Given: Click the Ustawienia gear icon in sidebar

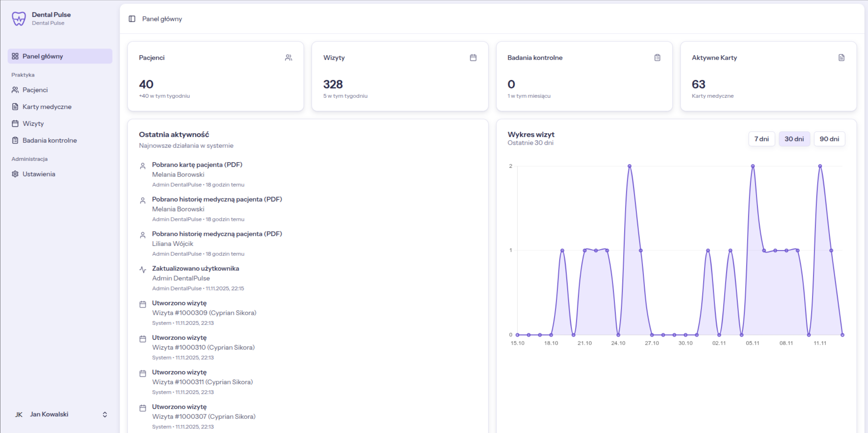Looking at the screenshot, I should point(15,174).
